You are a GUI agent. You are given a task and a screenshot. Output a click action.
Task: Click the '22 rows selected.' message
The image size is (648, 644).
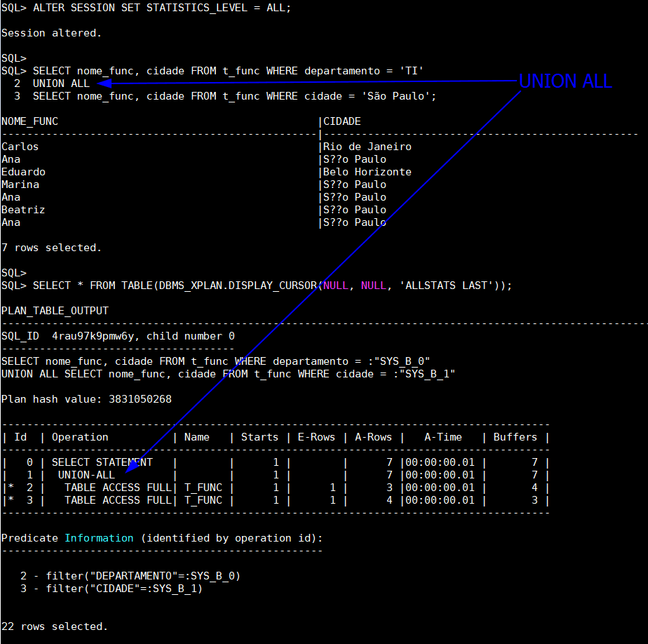55,626
